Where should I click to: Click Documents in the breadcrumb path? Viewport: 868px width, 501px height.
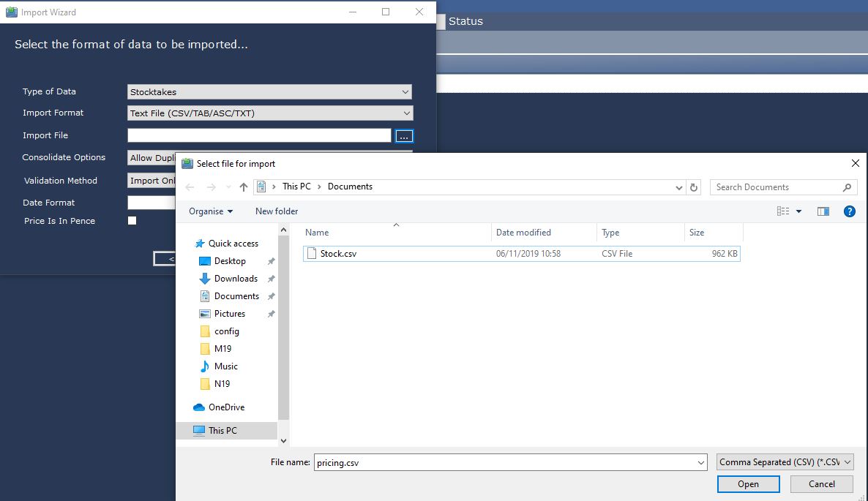pos(350,187)
